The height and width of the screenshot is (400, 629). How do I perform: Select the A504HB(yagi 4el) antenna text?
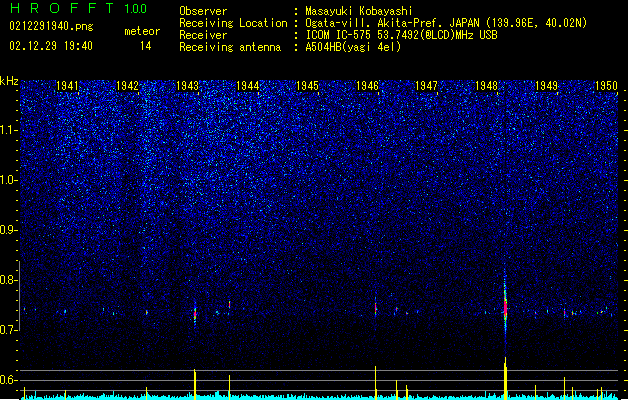point(353,47)
